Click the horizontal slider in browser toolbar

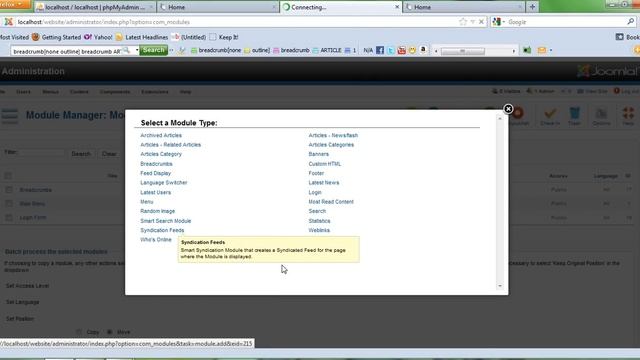[462, 51]
